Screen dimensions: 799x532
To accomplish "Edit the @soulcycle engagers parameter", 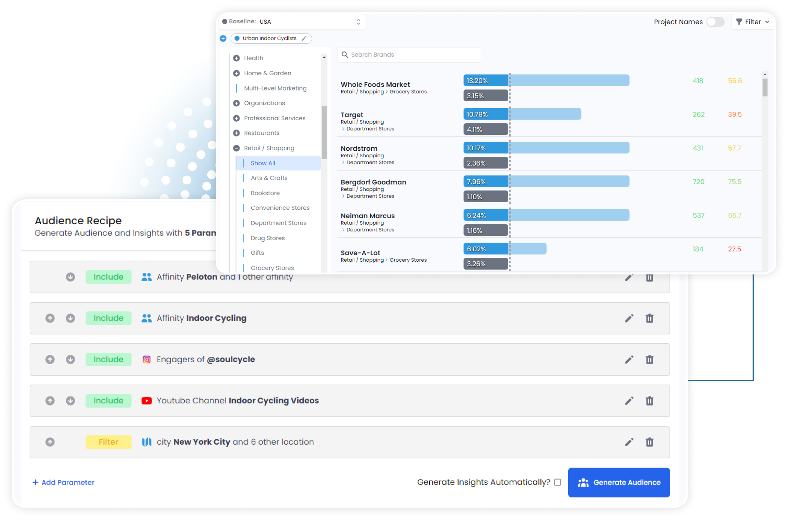I will click(x=629, y=359).
